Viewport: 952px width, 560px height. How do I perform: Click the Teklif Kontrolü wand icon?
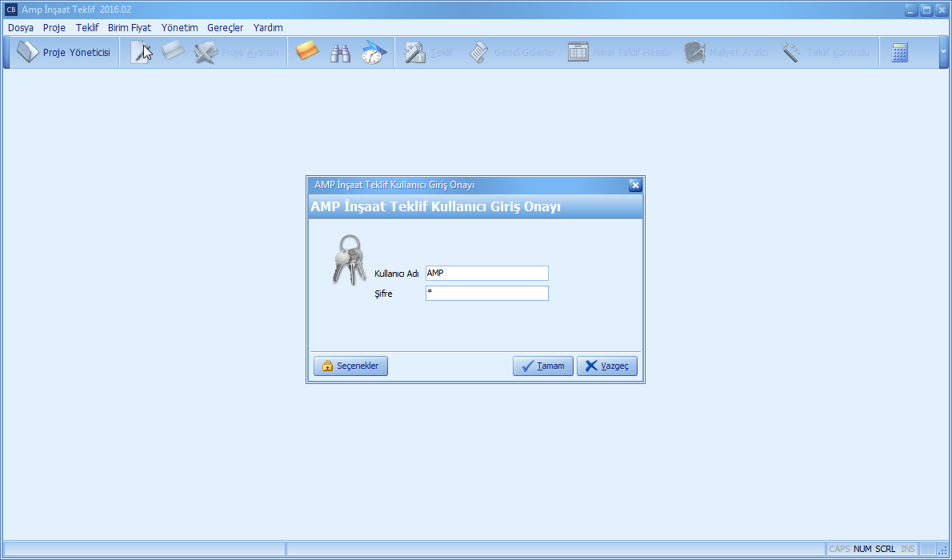coord(791,53)
